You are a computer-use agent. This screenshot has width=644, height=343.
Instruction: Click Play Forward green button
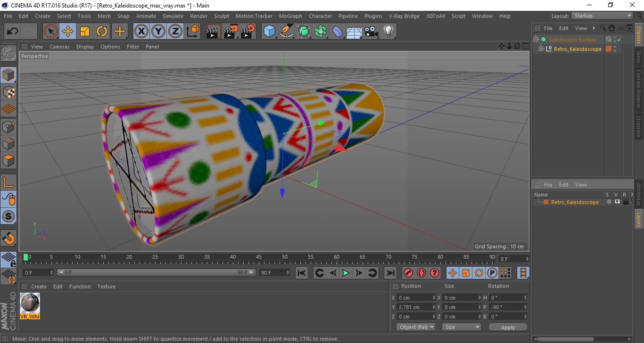click(x=346, y=273)
